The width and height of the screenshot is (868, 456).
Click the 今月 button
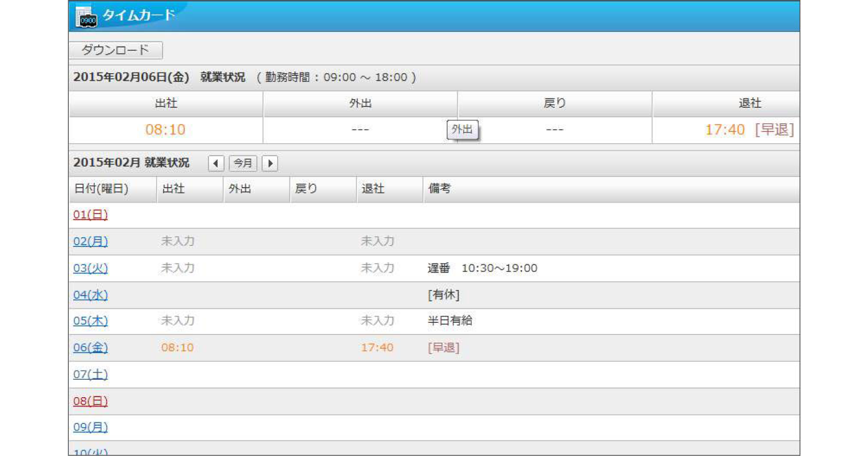tap(243, 164)
